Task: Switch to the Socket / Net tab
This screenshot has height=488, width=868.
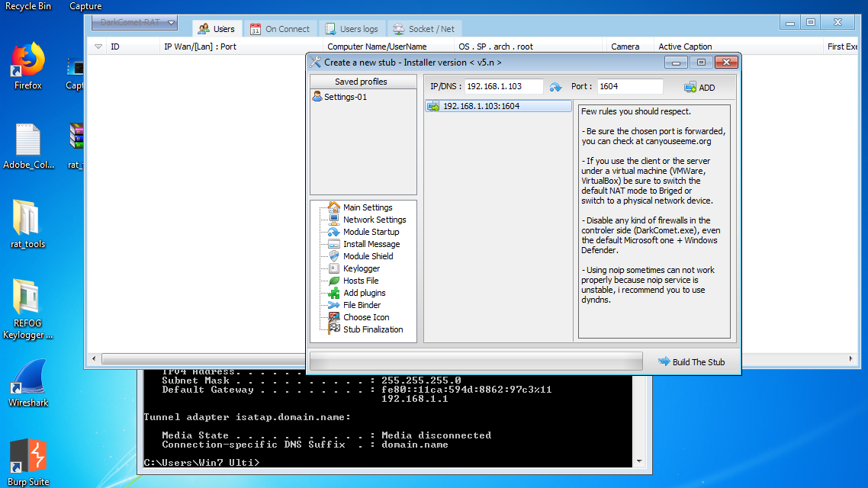Action: pos(423,29)
